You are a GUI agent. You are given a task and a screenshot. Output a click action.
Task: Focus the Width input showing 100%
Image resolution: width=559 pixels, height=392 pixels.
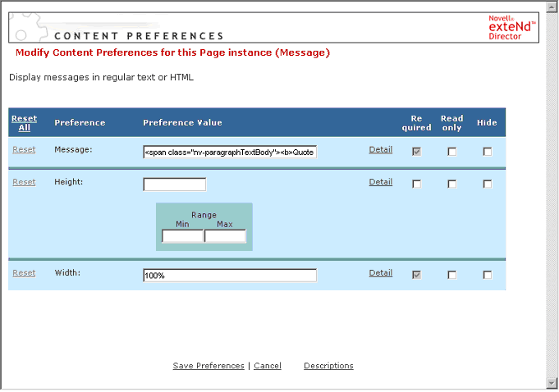pyautogui.click(x=230, y=276)
